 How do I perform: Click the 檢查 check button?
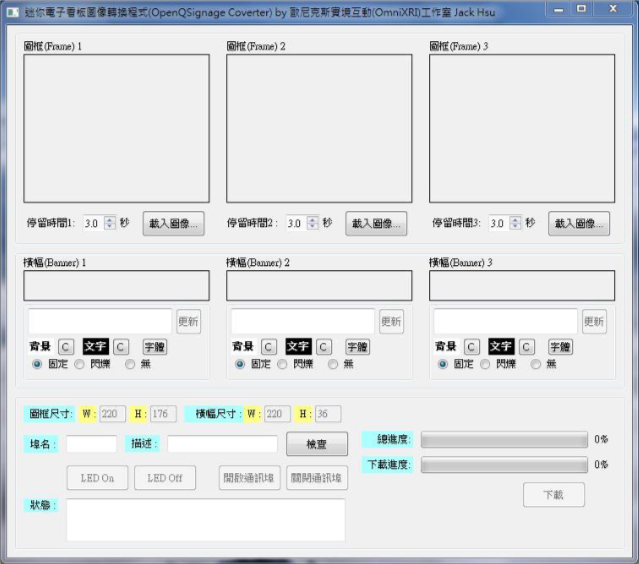point(317,444)
